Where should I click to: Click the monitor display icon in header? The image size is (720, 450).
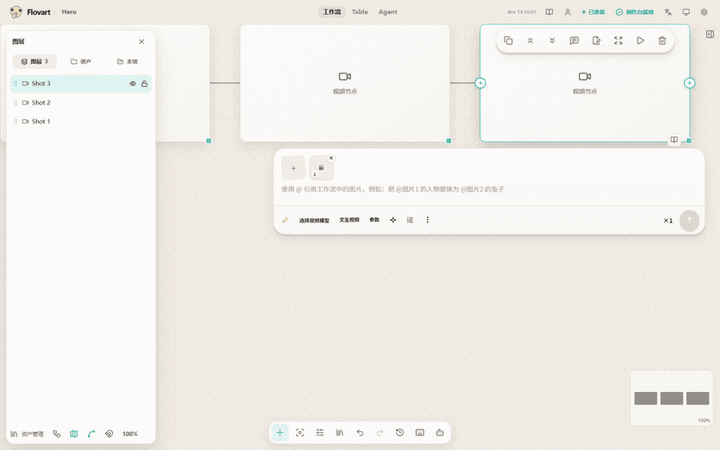pyautogui.click(x=686, y=12)
